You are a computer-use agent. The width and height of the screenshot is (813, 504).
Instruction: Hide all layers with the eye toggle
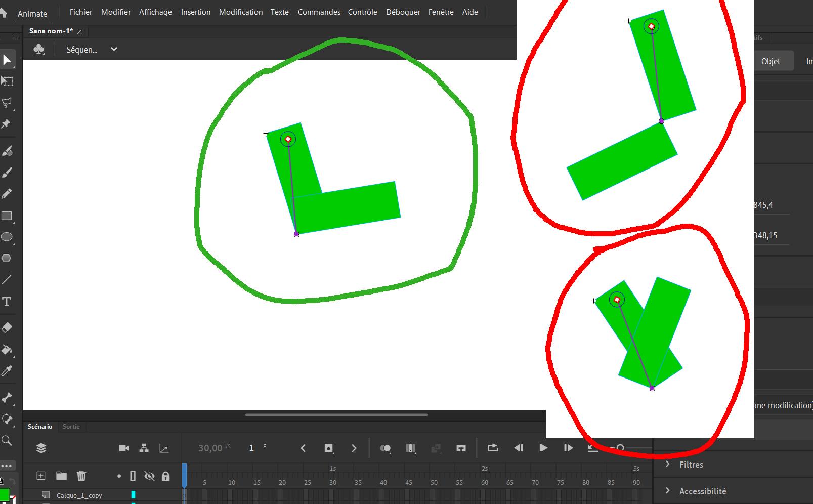(149, 476)
